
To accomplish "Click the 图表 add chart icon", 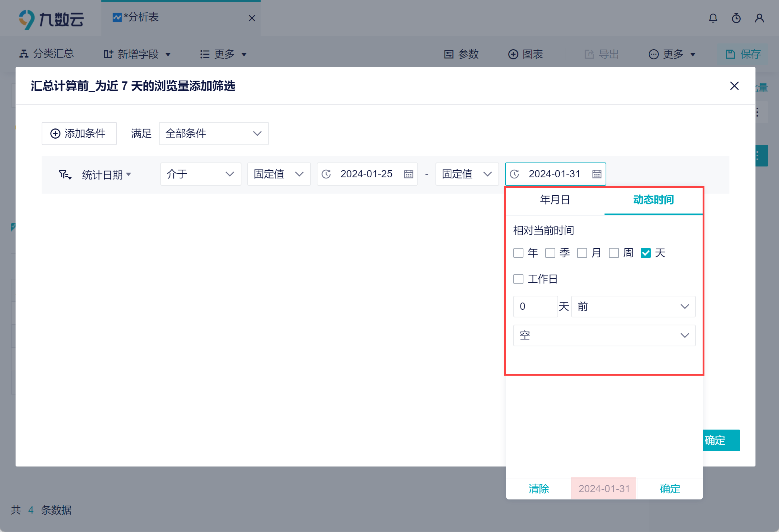I will (x=513, y=54).
